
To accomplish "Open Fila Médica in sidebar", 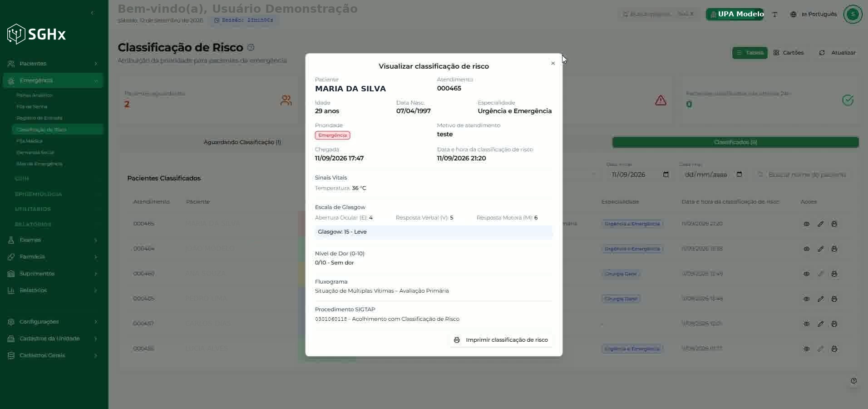I will coord(30,141).
